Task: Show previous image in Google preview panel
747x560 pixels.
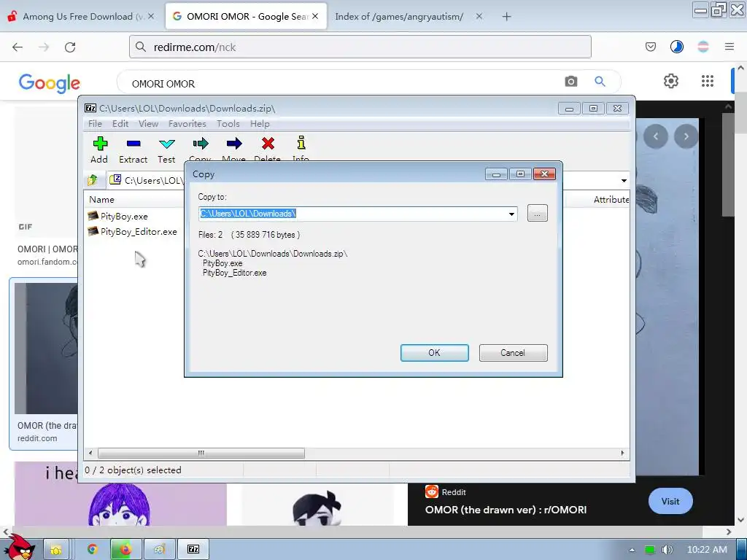Action: [x=656, y=136]
